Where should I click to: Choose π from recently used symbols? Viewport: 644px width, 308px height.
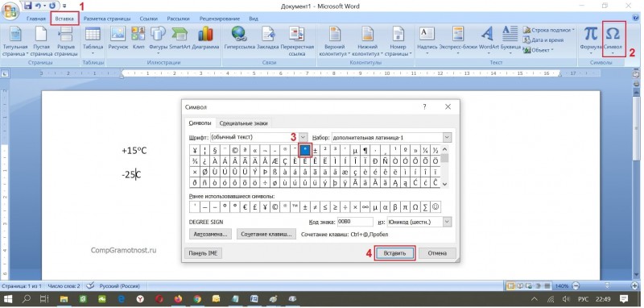pyautogui.click(x=405, y=207)
